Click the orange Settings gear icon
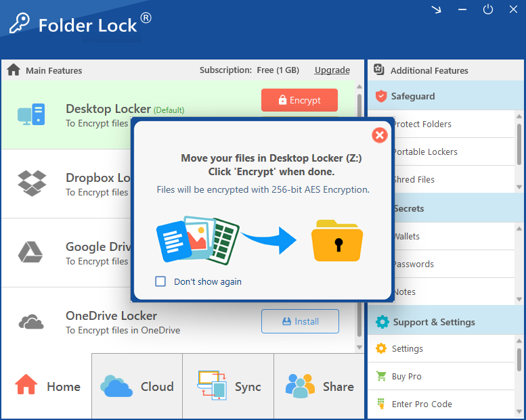The width and height of the screenshot is (526, 420). click(380, 348)
